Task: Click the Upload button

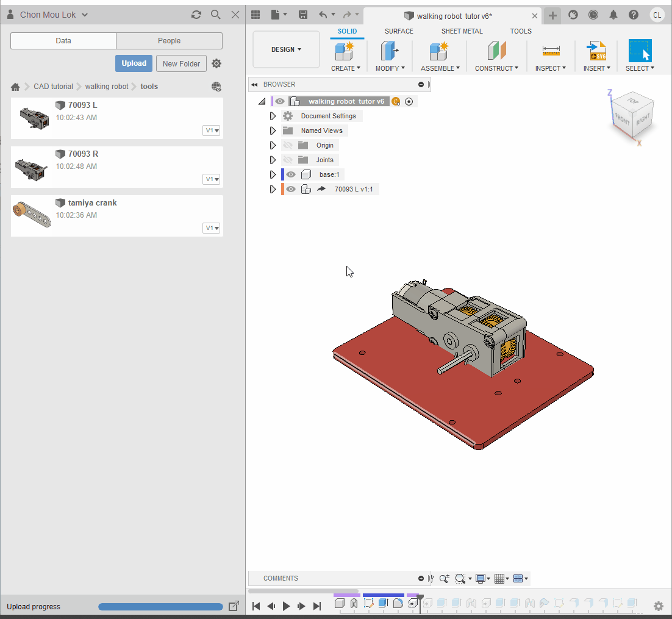Action: [134, 63]
